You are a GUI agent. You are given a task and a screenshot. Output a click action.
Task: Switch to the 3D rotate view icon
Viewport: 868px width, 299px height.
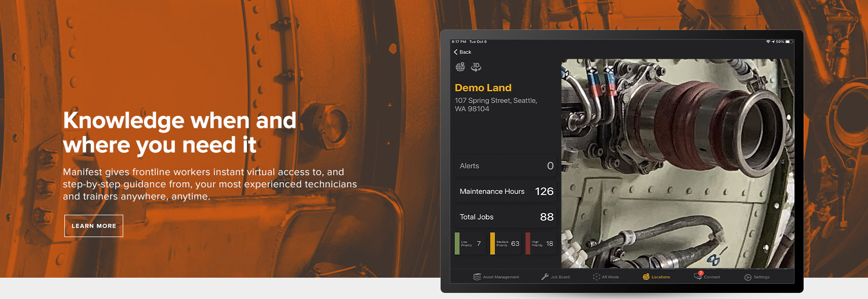click(x=476, y=67)
